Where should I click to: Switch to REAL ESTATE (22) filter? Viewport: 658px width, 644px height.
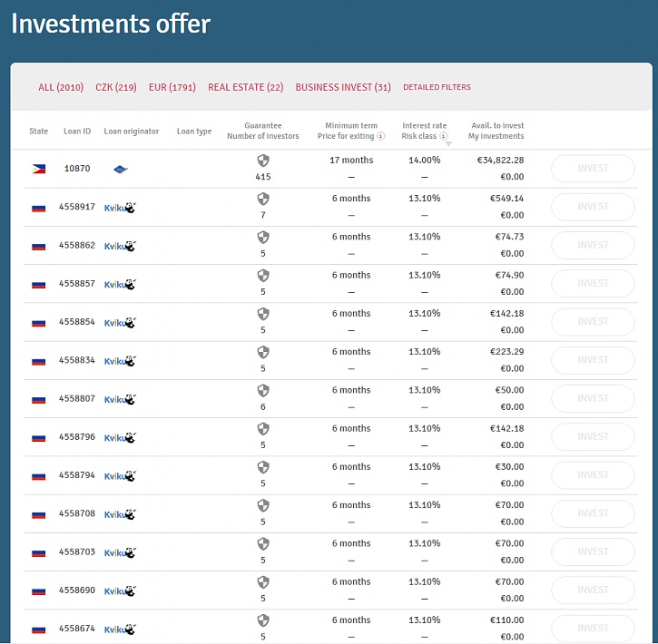click(x=245, y=87)
